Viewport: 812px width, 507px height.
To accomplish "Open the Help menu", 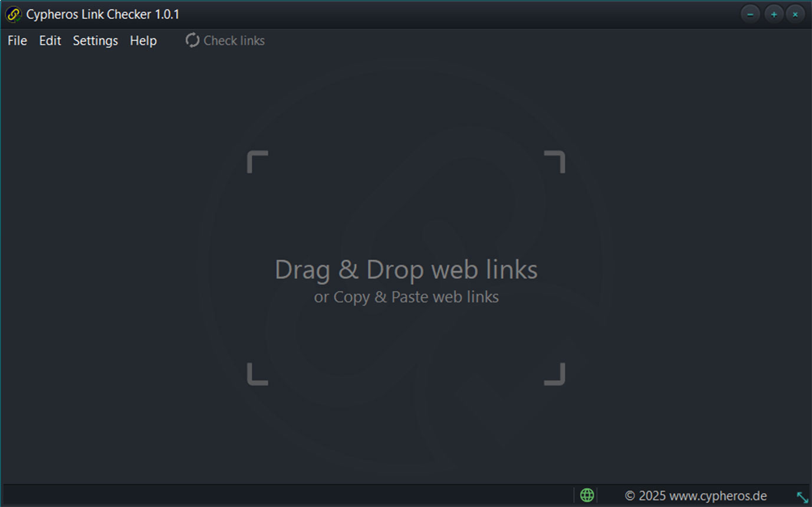I will [x=143, y=41].
